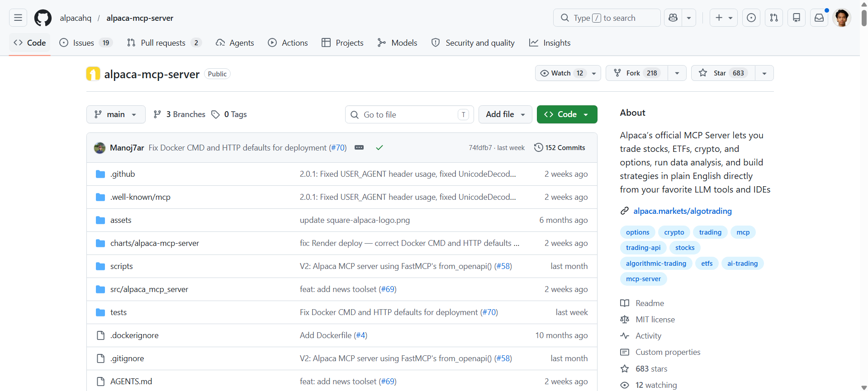
Task: Open the Actions tab
Action: 288,42
